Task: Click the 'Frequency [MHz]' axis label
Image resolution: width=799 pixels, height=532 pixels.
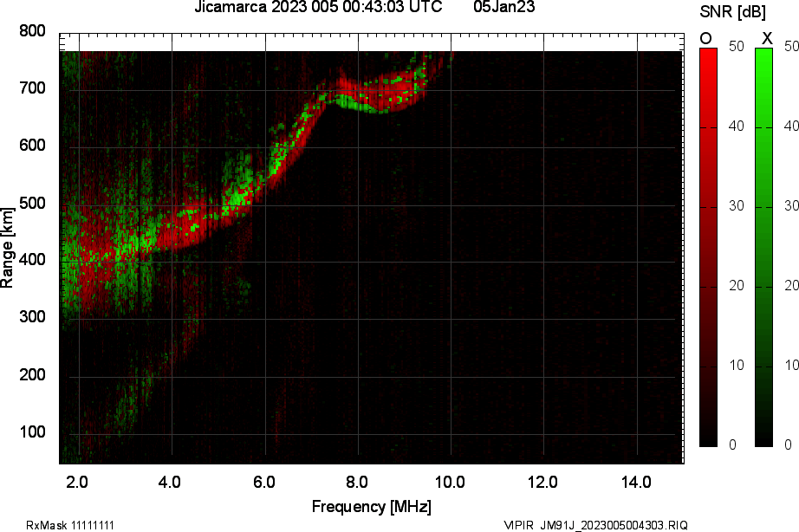Action: (x=372, y=507)
